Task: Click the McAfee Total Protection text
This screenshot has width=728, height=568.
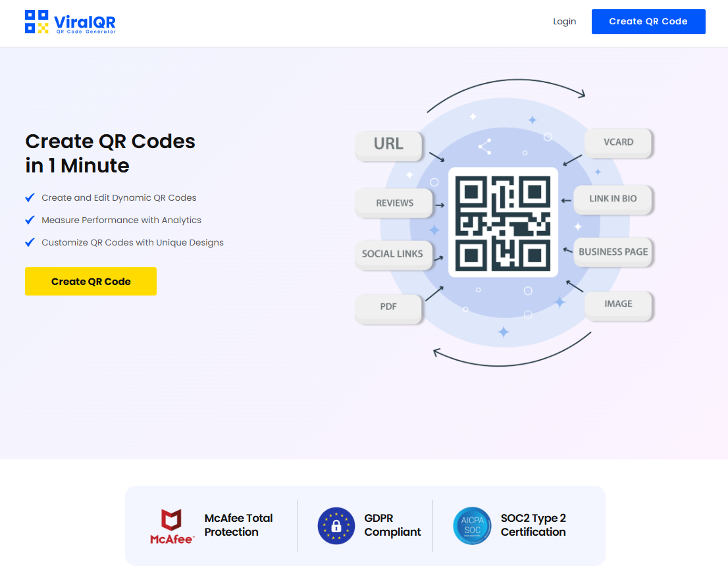Action: pos(239,525)
